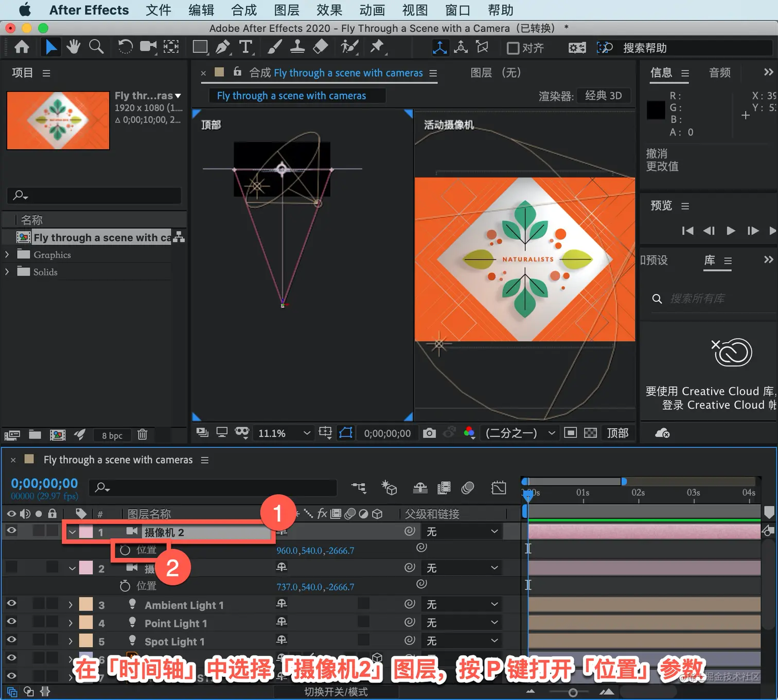The height and width of the screenshot is (700, 778).
Task: Click the Local Axis Mode icon
Action: 440,48
